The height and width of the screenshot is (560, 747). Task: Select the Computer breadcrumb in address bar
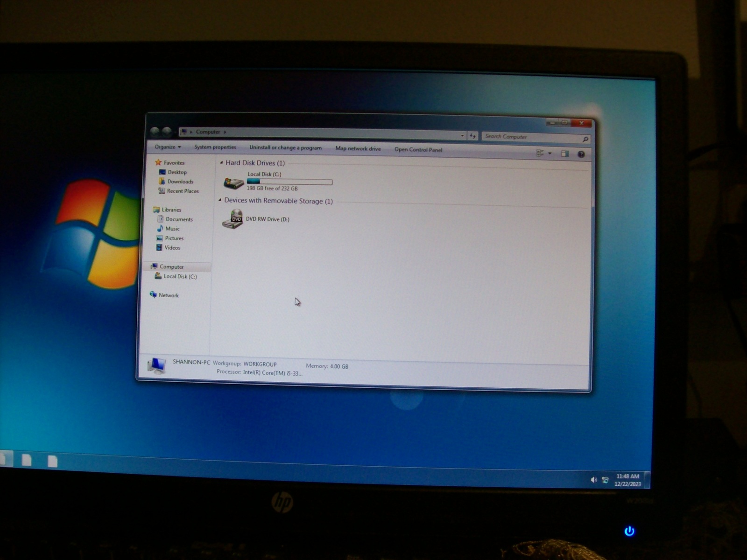tap(208, 132)
